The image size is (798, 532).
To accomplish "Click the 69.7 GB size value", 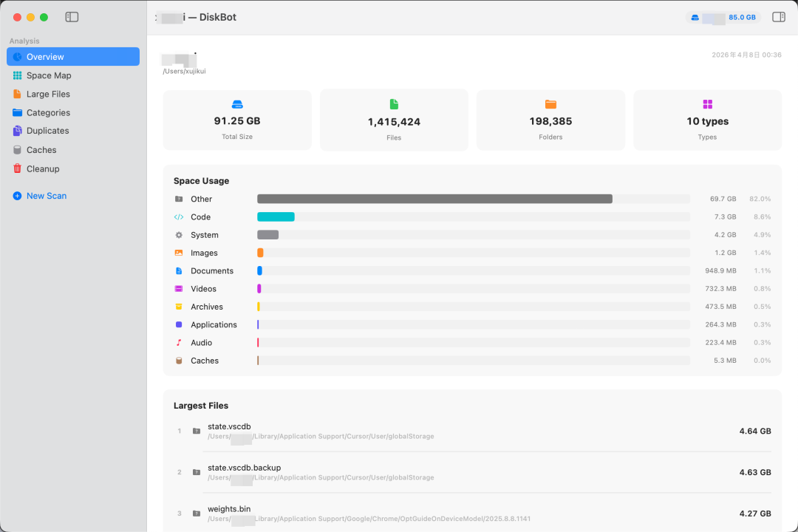I will coord(723,199).
